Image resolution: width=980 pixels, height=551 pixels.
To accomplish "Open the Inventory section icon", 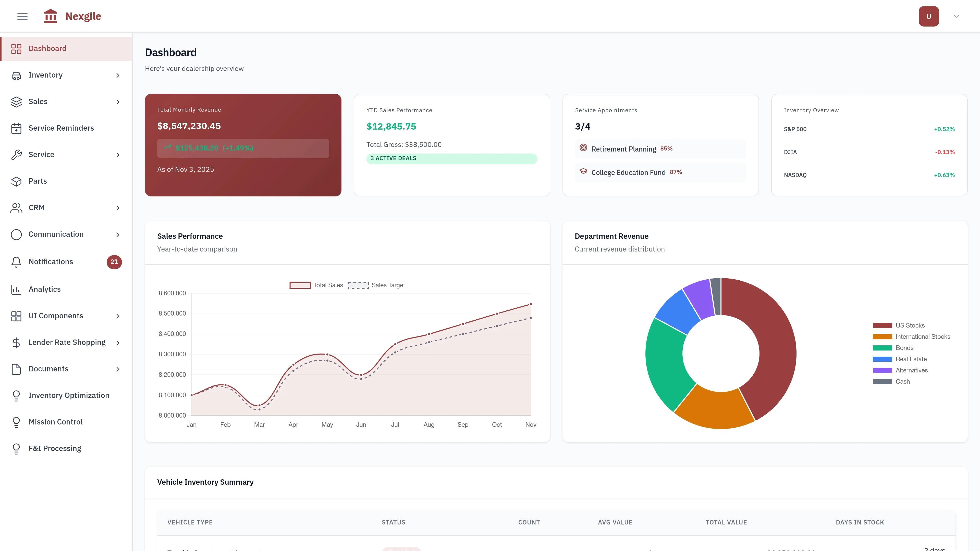I will (x=16, y=75).
